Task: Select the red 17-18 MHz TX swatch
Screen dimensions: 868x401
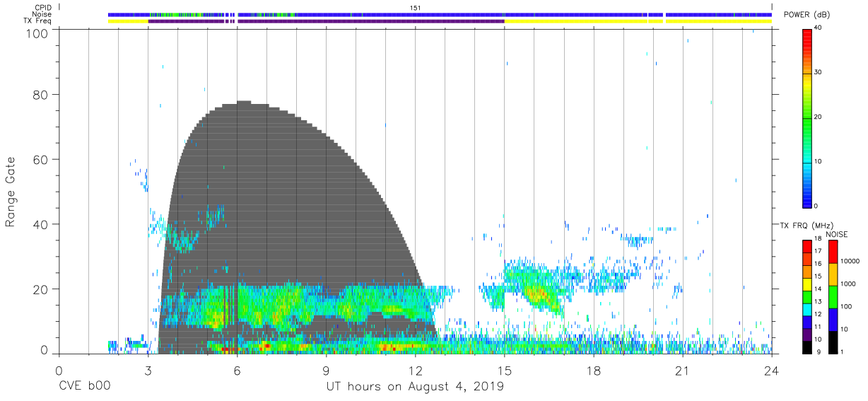Action: point(807,247)
